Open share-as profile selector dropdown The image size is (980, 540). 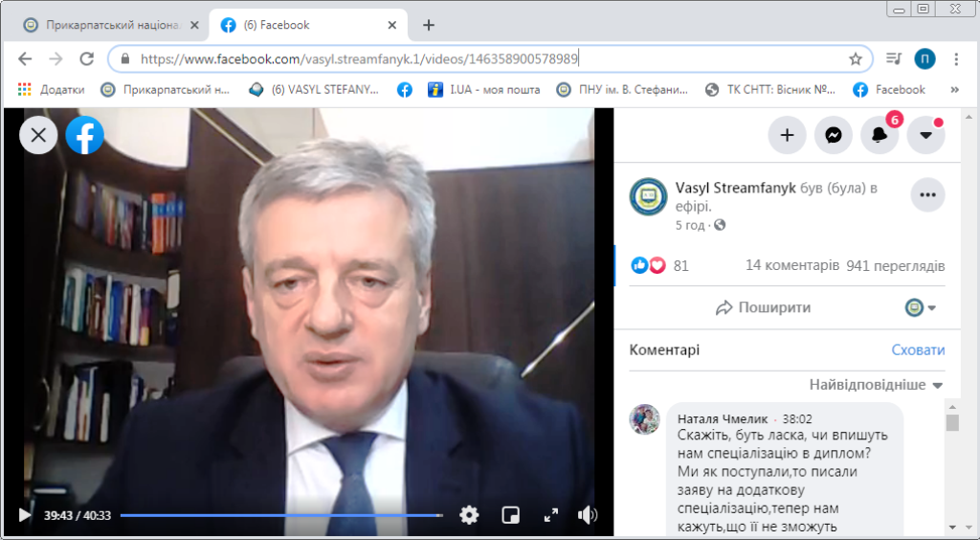pyautogui.click(x=921, y=307)
